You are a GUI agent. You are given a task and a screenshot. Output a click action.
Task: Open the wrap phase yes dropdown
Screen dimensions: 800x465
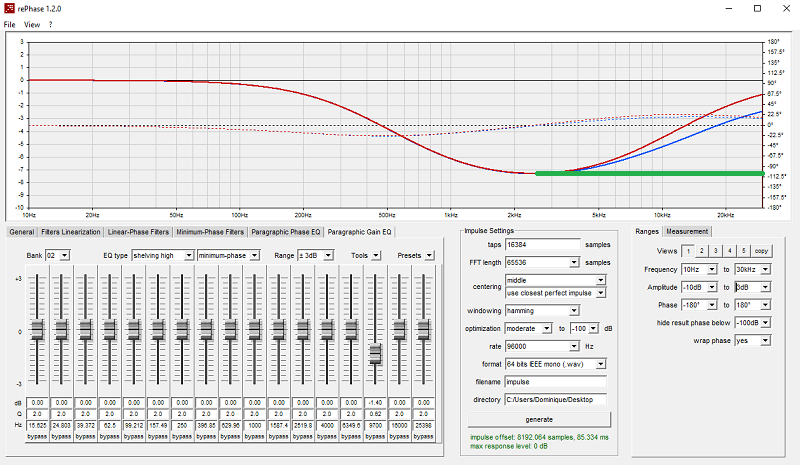[753, 340]
